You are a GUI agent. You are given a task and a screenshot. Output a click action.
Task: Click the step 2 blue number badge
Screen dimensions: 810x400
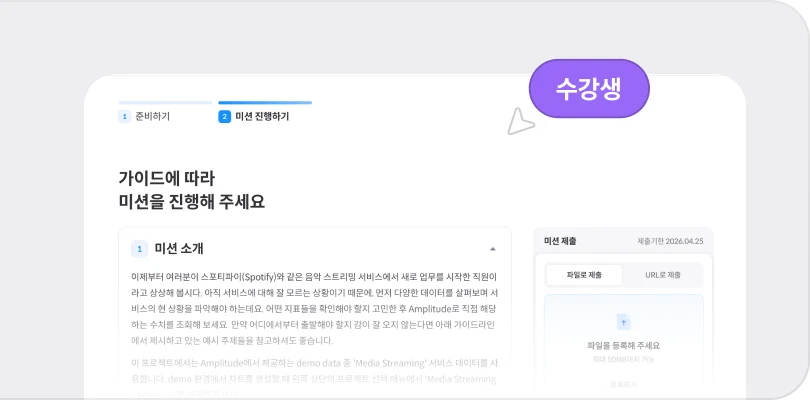[224, 117]
